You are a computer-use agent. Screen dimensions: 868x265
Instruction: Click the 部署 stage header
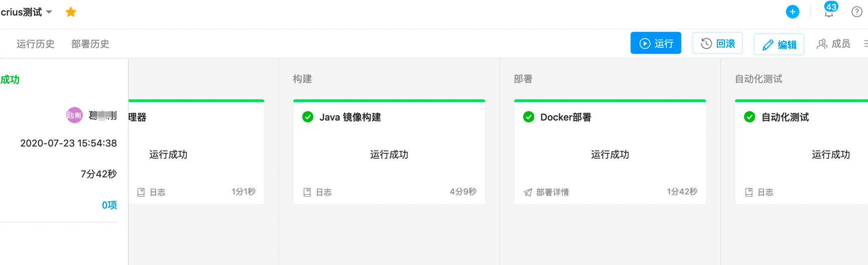click(523, 79)
